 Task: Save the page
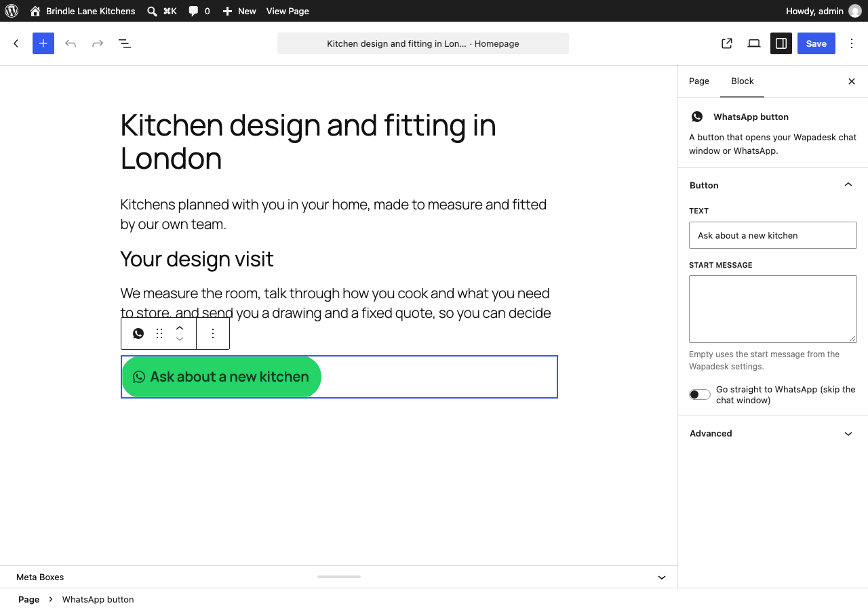click(816, 43)
